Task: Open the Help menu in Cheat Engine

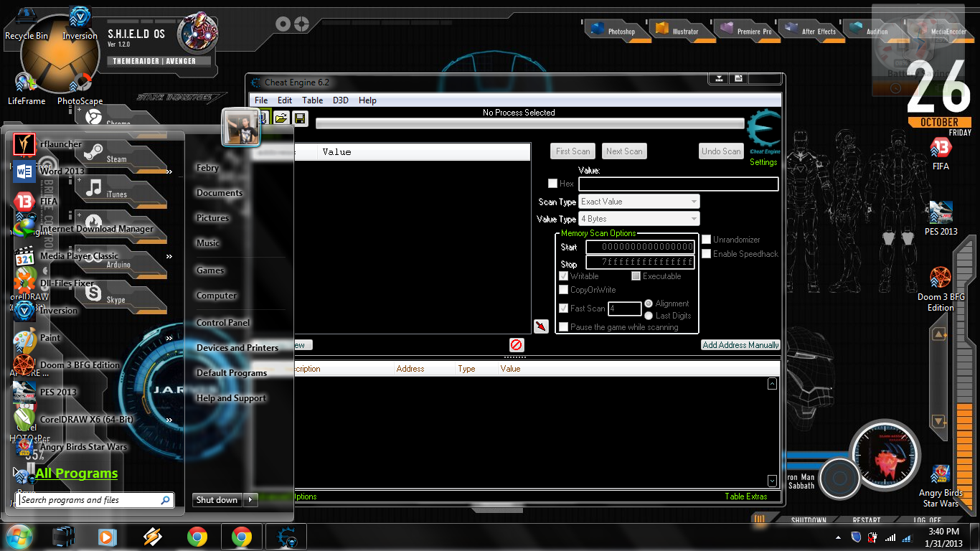Action: [x=367, y=100]
